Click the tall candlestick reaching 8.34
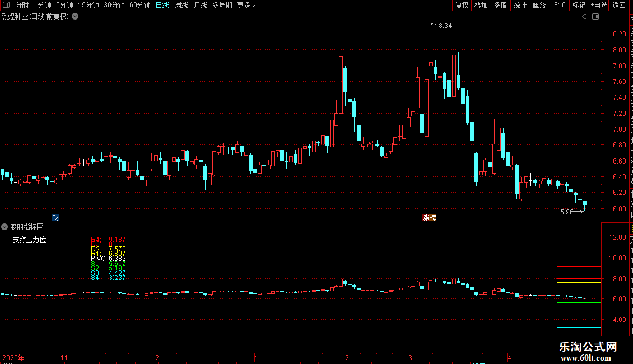Image resolution: width=633 pixels, height=364 pixels. [431, 44]
